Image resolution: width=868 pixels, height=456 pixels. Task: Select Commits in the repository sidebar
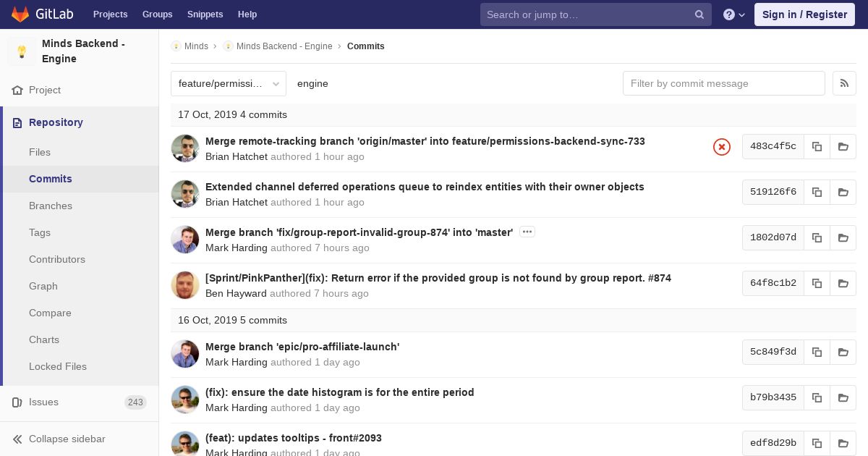pos(51,179)
